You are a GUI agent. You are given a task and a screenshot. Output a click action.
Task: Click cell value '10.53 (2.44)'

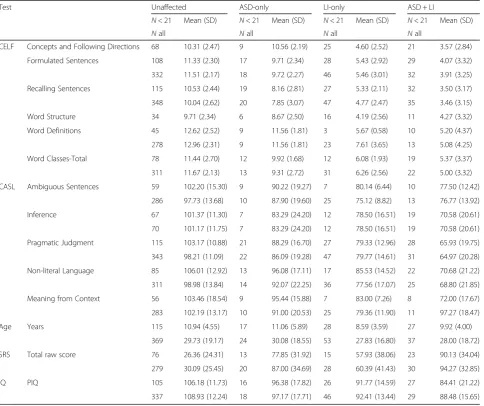click(201, 89)
